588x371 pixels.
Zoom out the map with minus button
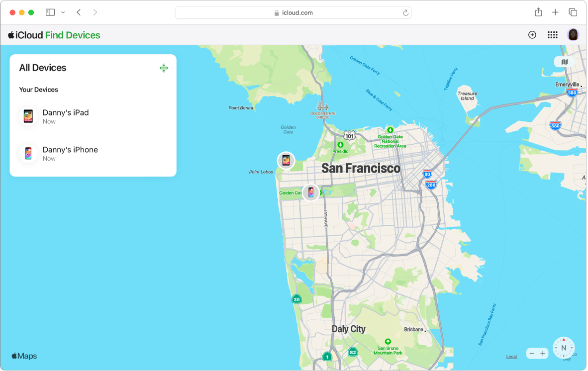(x=532, y=354)
